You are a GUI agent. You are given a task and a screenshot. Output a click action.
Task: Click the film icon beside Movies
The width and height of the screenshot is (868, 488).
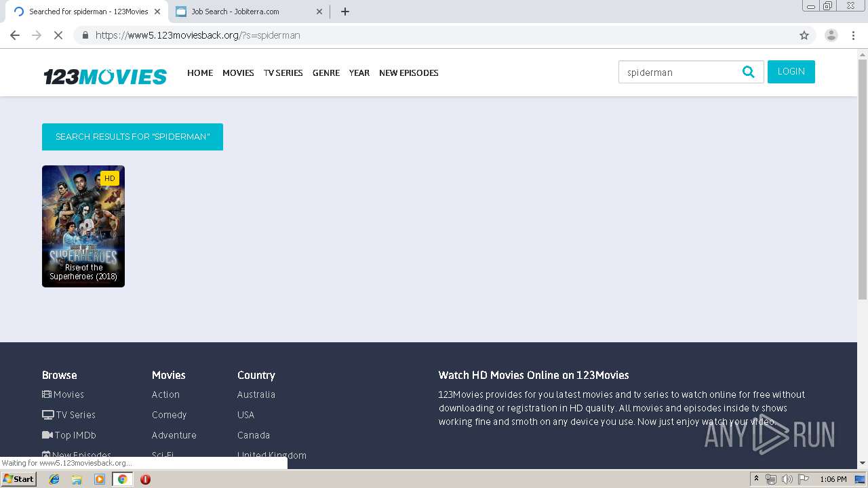coord(47,394)
